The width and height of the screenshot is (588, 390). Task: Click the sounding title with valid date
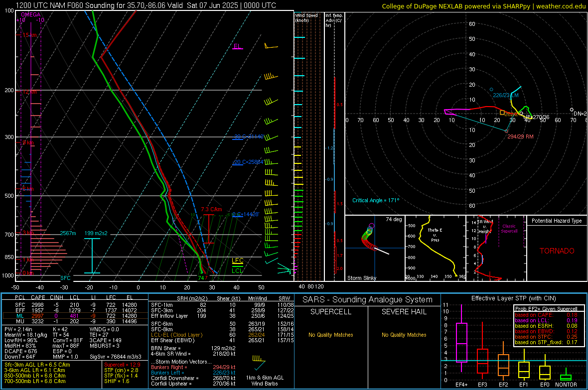pyautogui.click(x=146, y=5)
